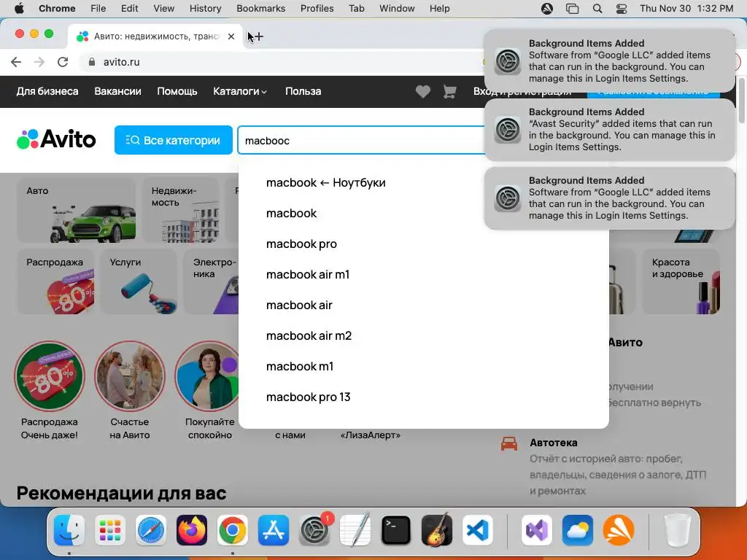This screenshot has height=560, width=747.
Task: Click the lock icon beside avito.ru
Action: click(x=92, y=62)
